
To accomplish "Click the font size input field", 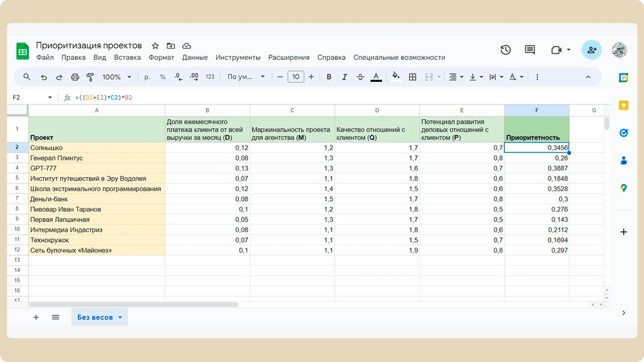I will tap(295, 77).
